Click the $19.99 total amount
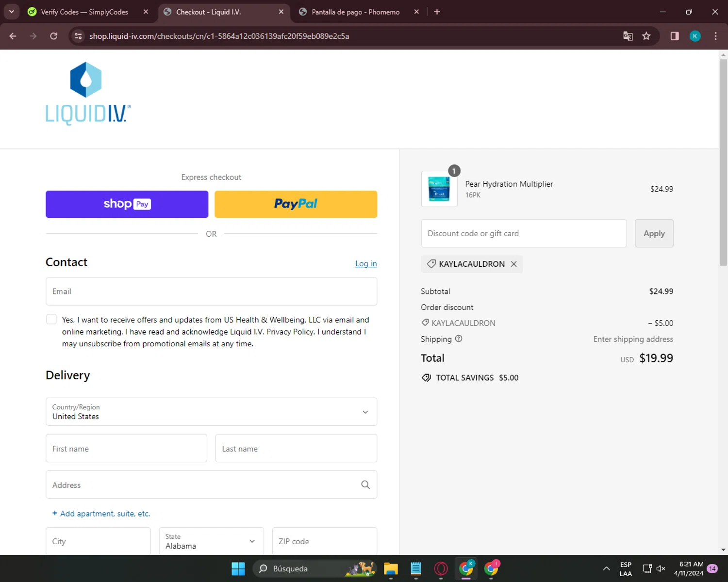The image size is (728, 582). pyautogui.click(x=656, y=358)
